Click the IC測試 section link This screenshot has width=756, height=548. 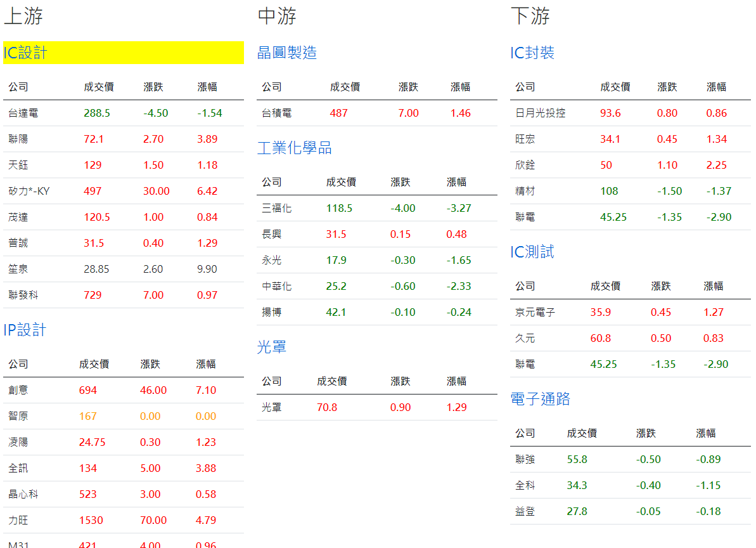tap(532, 252)
